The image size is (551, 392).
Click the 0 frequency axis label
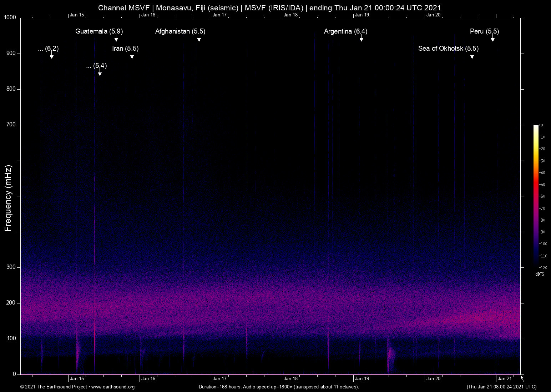(15, 374)
